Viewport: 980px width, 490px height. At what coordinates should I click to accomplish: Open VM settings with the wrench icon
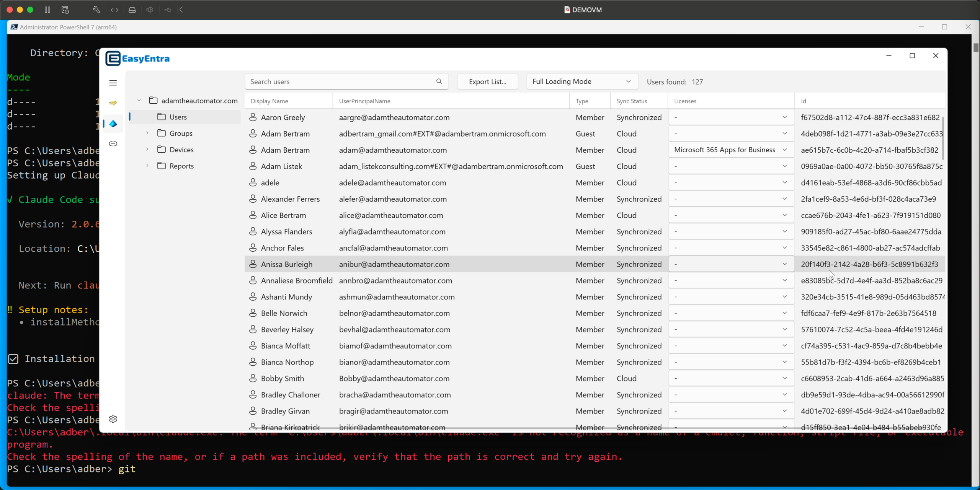[96, 10]
